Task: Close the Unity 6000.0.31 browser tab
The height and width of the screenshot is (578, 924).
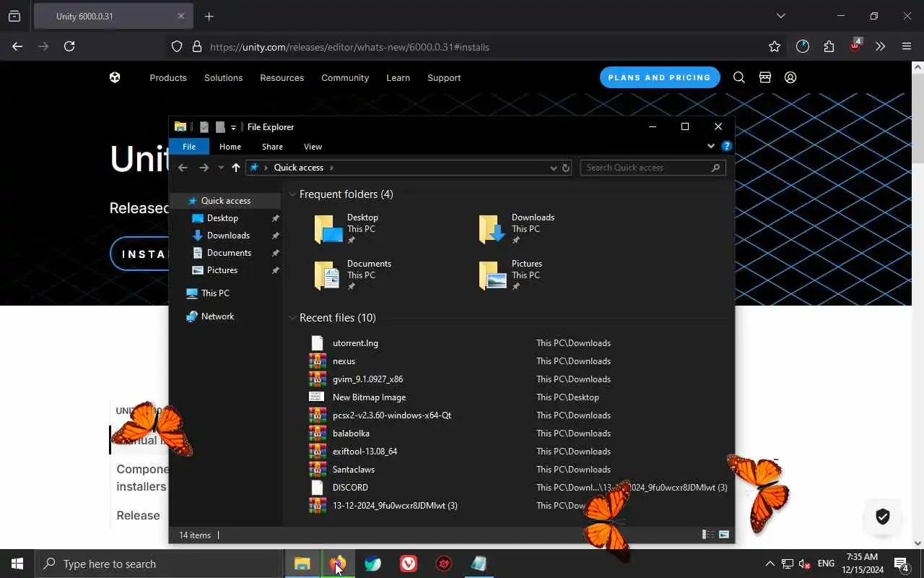Action: [x=181, y=16]
